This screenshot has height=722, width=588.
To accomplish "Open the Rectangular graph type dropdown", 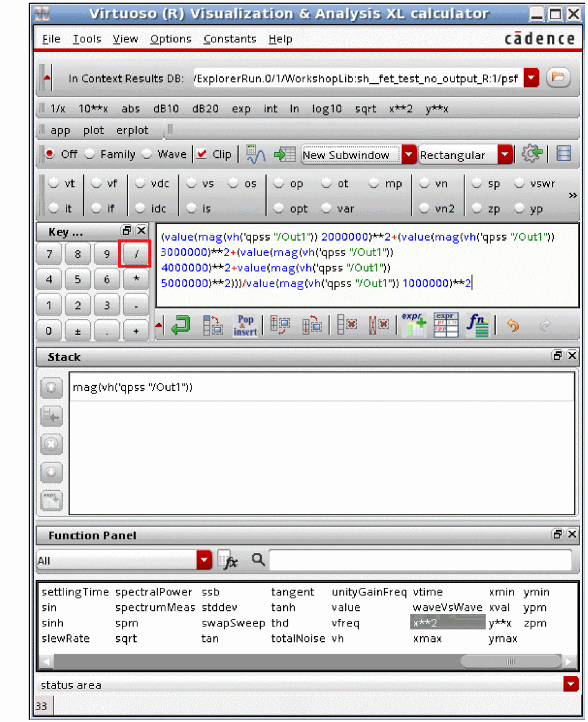I will click(505, 154).
